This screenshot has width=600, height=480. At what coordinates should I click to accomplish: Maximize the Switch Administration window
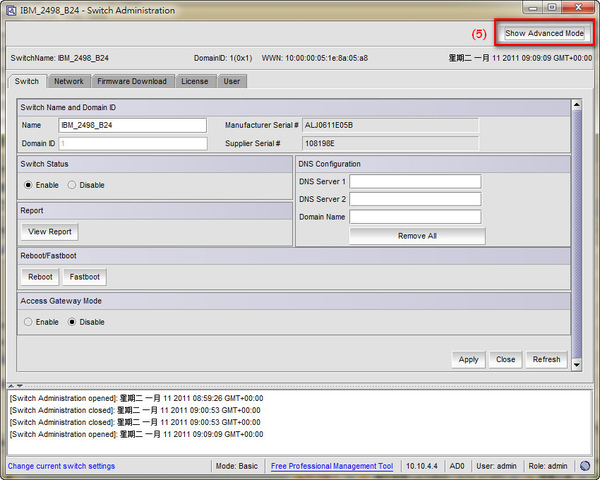552,7
